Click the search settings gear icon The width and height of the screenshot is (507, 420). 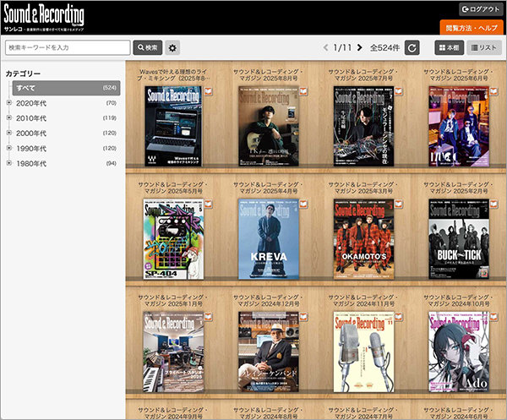(173, 48)
